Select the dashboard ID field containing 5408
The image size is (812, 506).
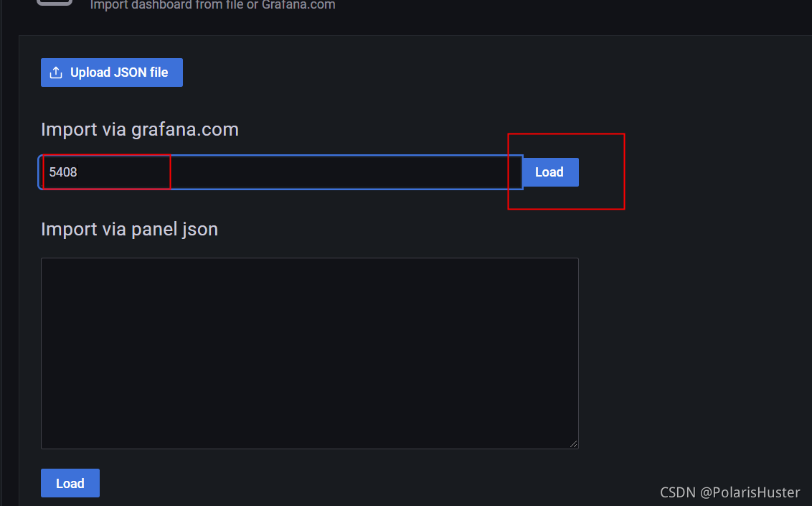tap(106, 172)
